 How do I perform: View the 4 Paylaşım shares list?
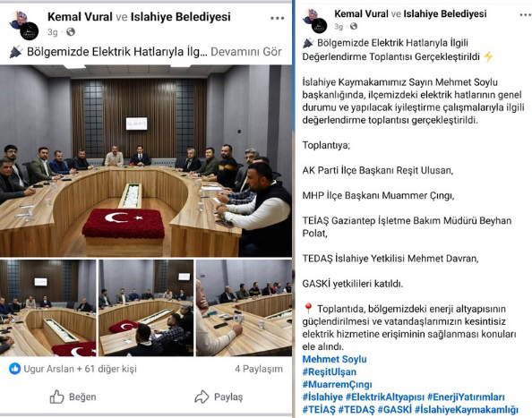(x=259, y=369)
